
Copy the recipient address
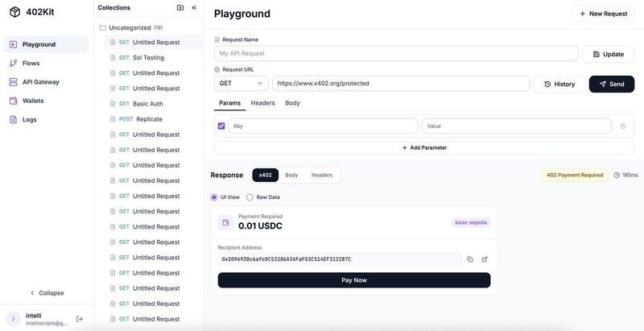click(470, 259)
